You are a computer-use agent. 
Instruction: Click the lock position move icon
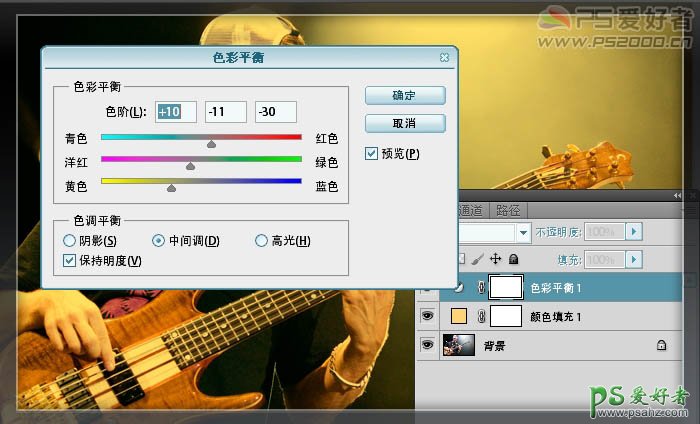496,259
